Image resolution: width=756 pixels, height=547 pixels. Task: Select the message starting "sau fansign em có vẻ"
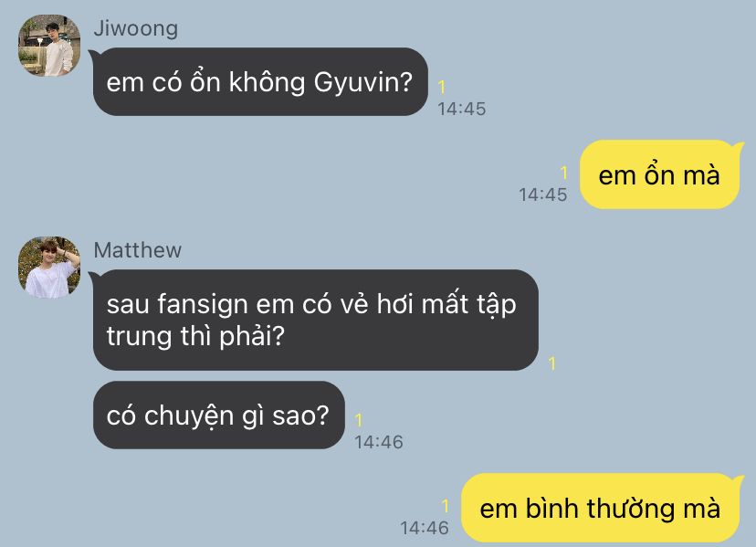pos(316,320)
